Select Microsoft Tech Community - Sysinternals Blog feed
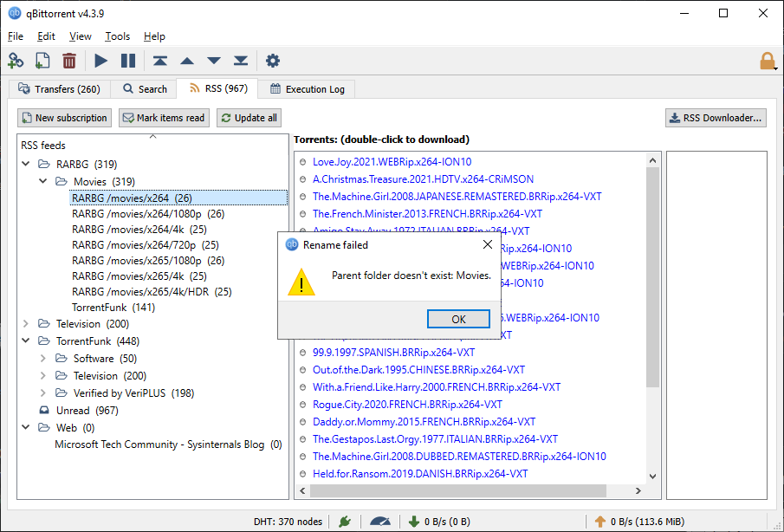Image resolution: width=784 pixels, height=532 pixels. coord(168,444)
